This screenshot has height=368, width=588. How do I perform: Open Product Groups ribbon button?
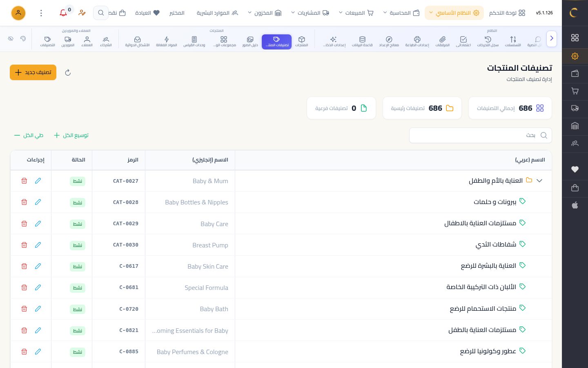224,41
